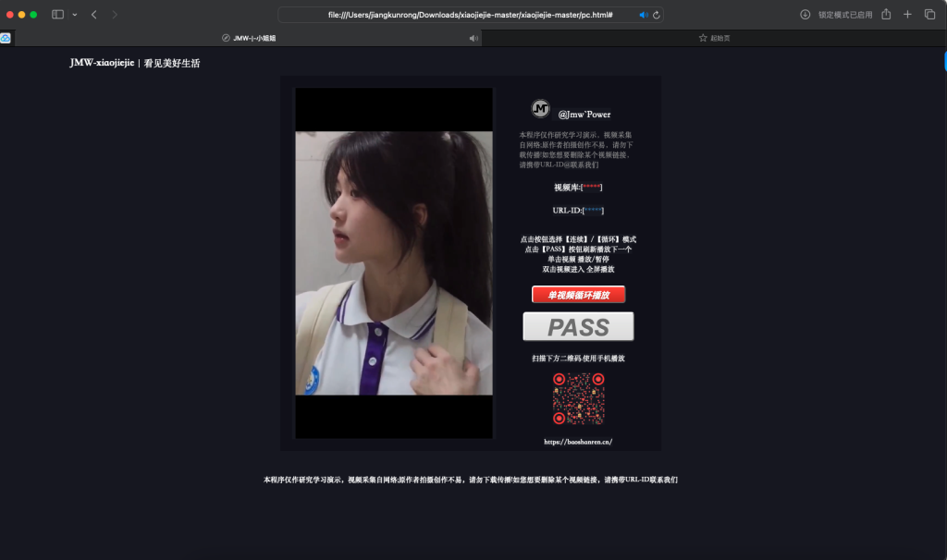Toggle the red 单视频循环播放 loop button
Image resolution: width=947 pixels, height=560 pixels.
[x=578, y=295]
